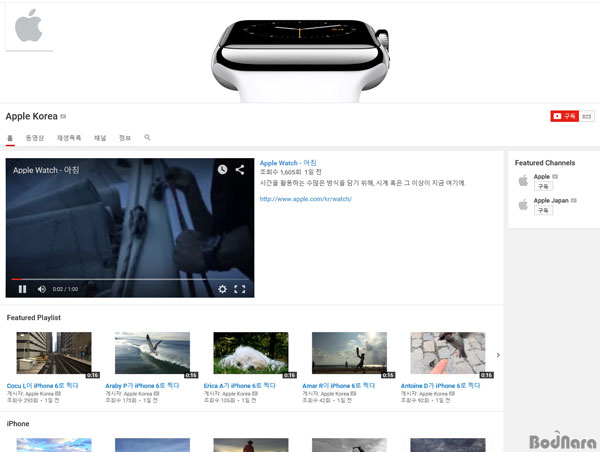Click the Featured Channels heading
Screen dimensions: 600x452
[545, 163]
